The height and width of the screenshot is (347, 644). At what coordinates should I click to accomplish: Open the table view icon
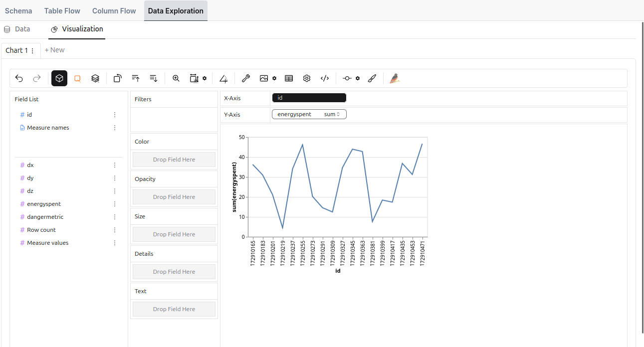pyautogui.click(x=289, y=78)
